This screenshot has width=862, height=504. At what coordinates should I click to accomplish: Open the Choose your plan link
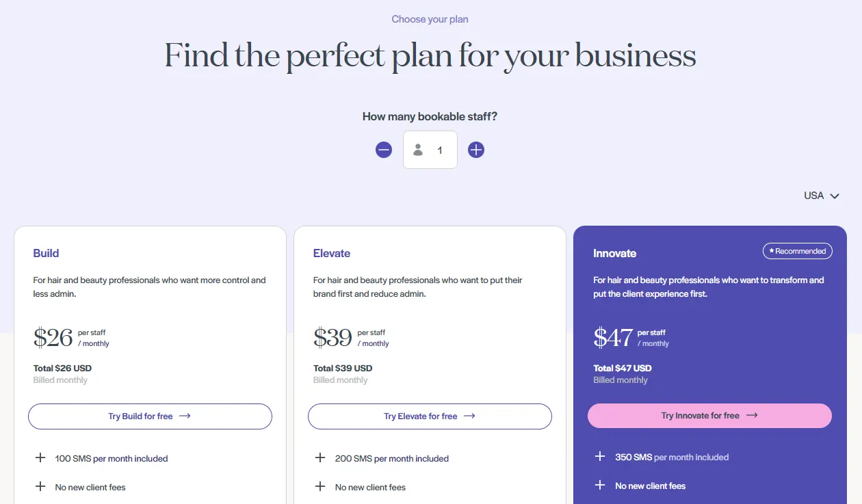click(x=430, y=19)
